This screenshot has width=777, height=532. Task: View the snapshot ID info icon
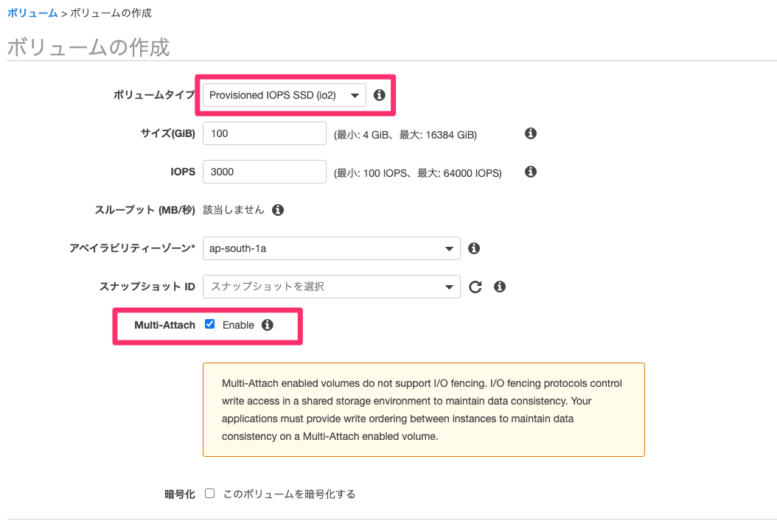[x=499, y=287]
